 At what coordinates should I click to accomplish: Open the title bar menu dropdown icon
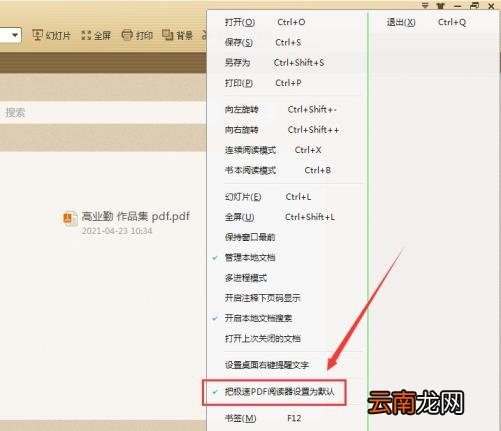(425, 5)
